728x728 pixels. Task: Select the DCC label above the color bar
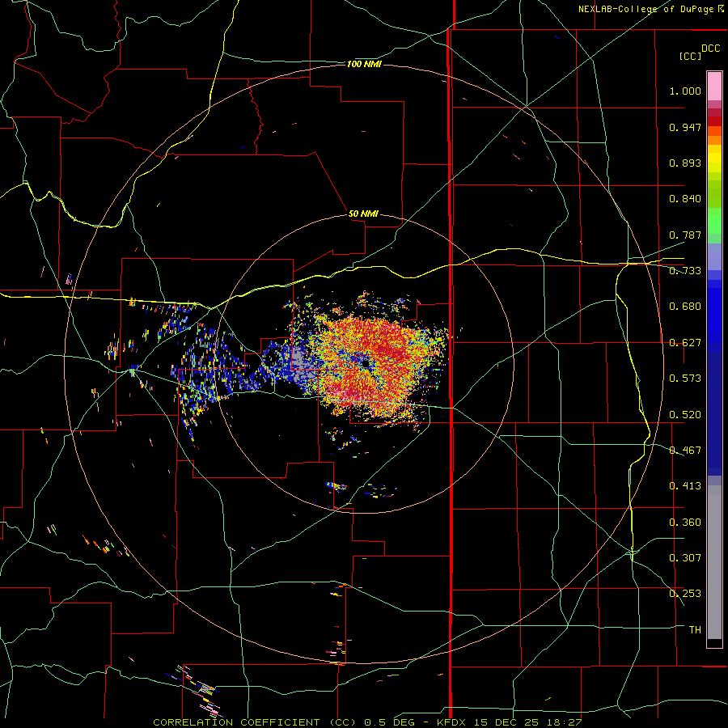point(710,49)
